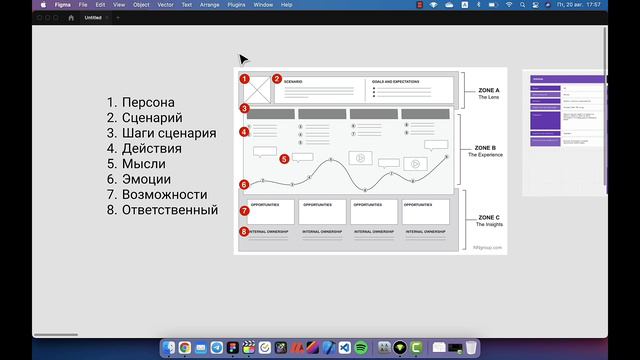Open Mail app from the dock
640x360 pixels.
200,347
